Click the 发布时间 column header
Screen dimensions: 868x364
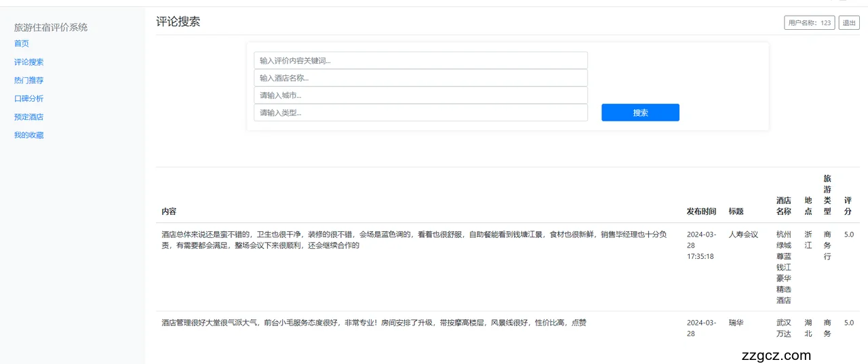(701, 211)
